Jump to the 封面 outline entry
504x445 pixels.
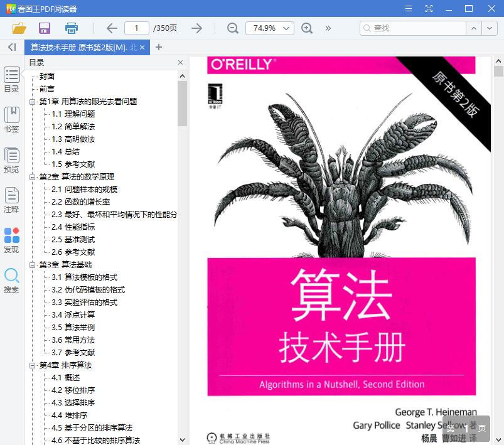47,76
